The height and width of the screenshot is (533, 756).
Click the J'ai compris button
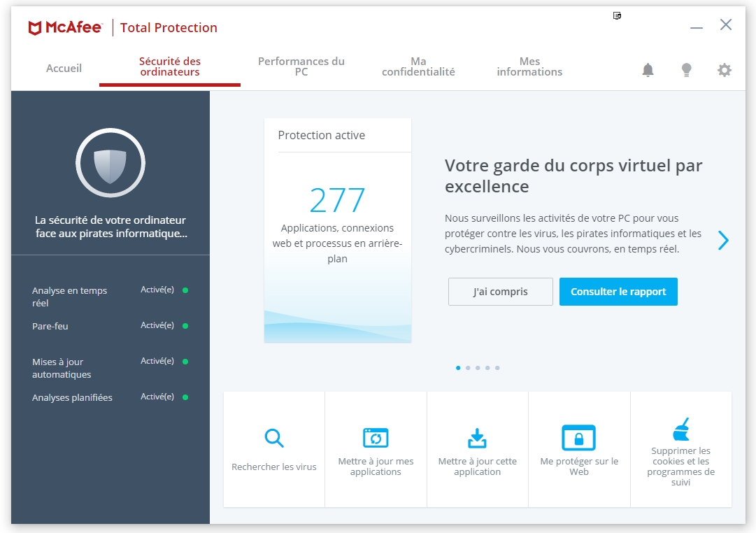coord(500,292)
